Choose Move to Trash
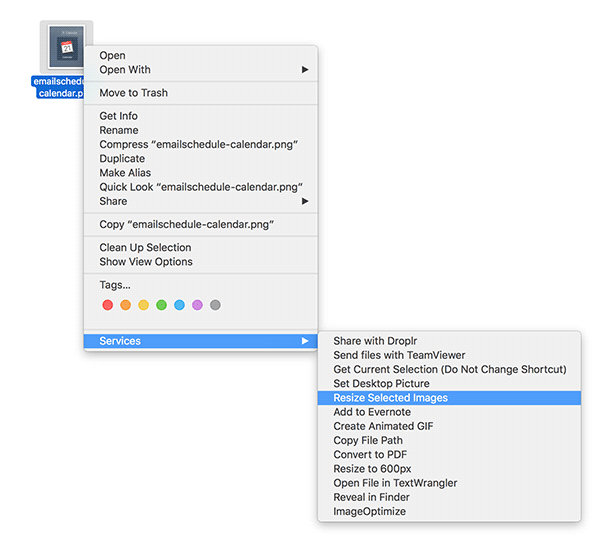 [201, 93]
